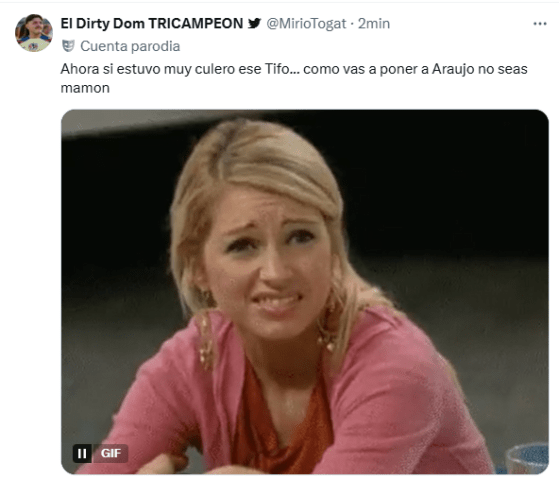Viewport: 559px width, 480px height.
Task: Click the parody mask icon
Action: point(68,46)
